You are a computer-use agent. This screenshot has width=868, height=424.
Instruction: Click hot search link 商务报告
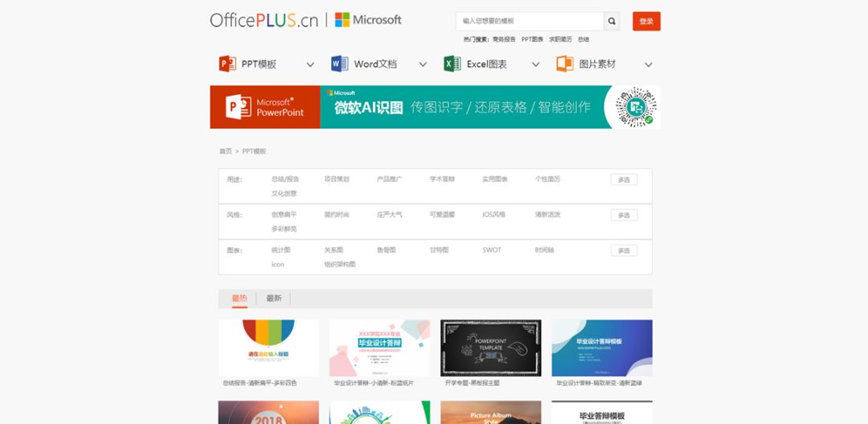coord(504,39)
